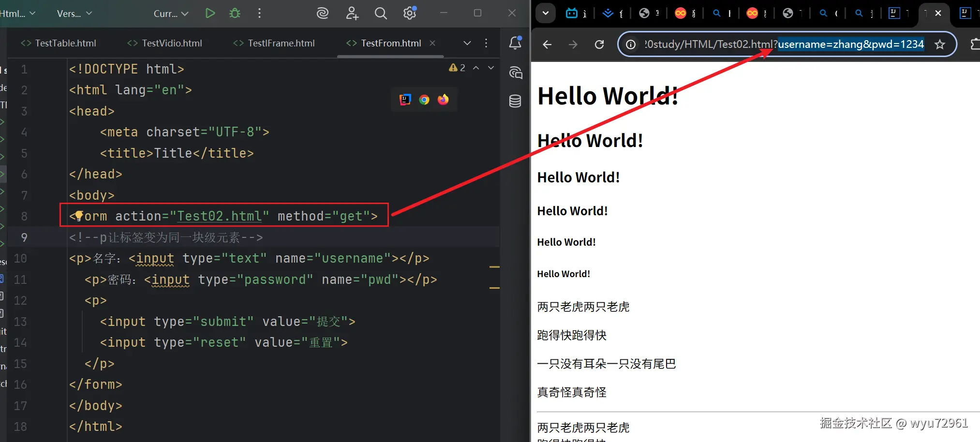Screen dimensions: 980x442
Task: Click the lightbulb quick-fix icon on line 8
Action: pyautogui.click(x=79, y=216)
